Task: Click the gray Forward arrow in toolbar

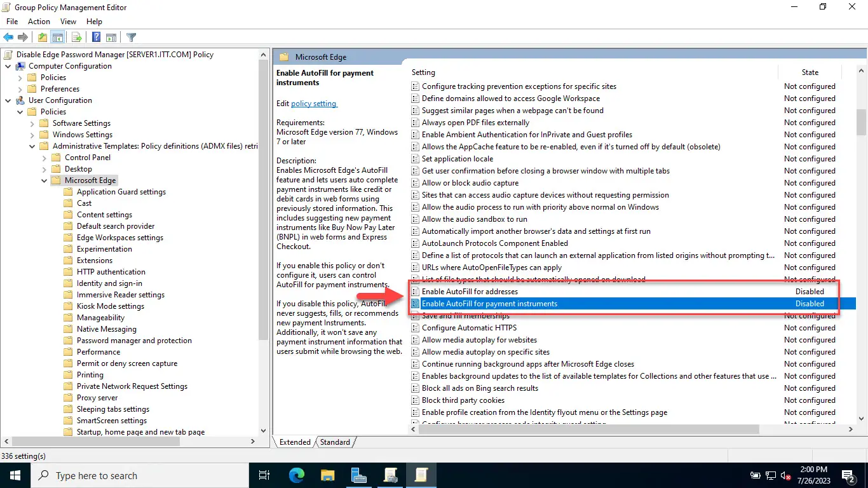Action: (23, 37)
